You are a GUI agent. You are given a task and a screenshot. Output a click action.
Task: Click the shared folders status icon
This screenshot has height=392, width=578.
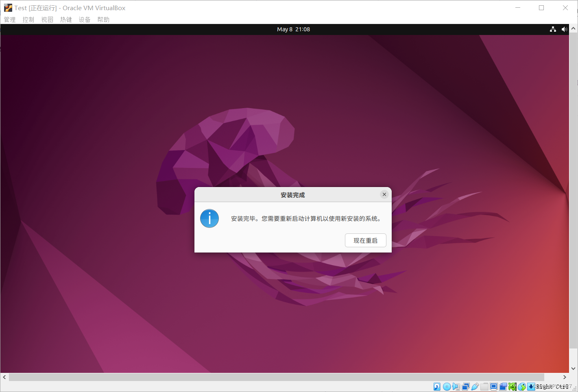pyautogui.click(x=484, y=387)
